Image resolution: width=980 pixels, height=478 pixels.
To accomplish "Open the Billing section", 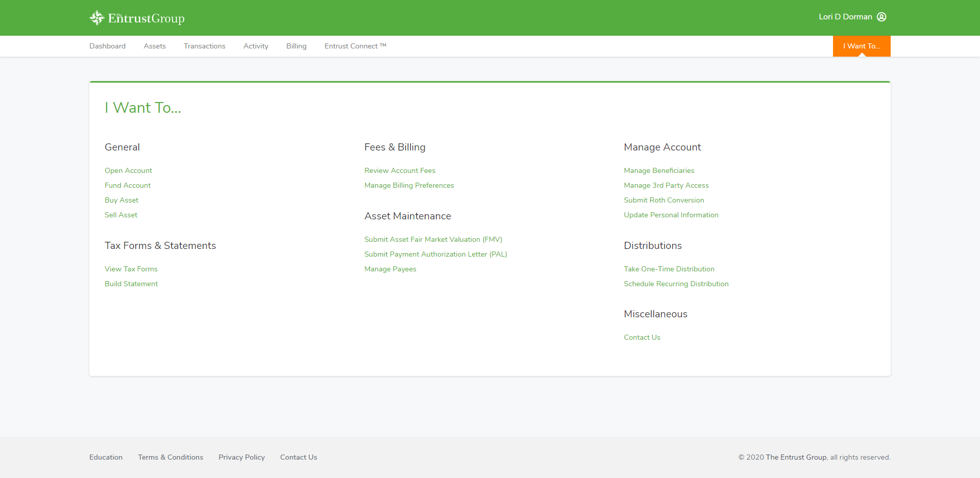I will coord(296,46).
